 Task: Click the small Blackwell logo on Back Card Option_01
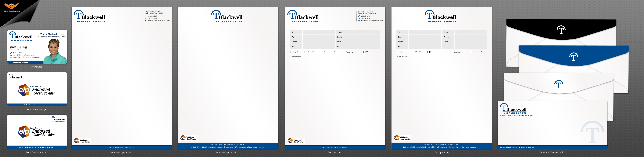[x=15, y=77]
